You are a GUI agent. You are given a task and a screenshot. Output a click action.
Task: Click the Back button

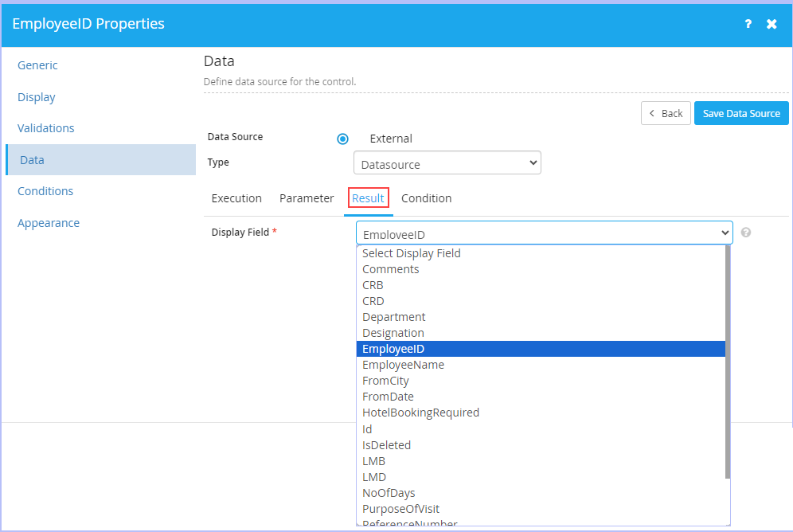click(666, 113)
